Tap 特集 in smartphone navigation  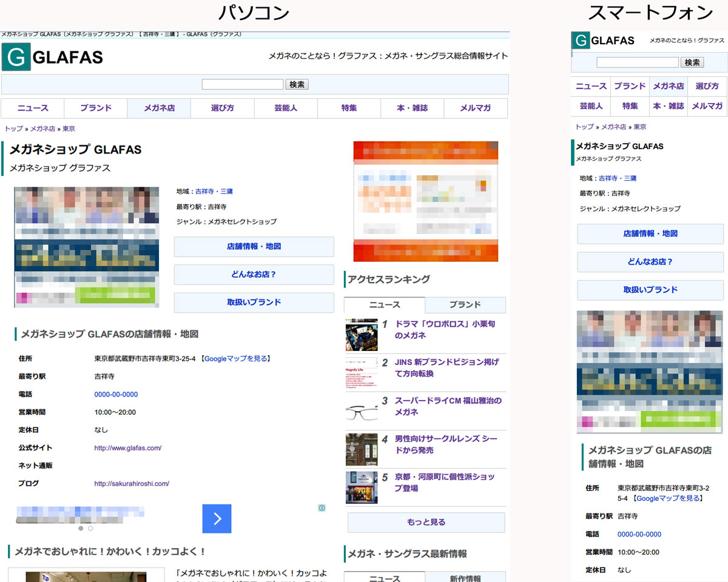pos(630,105)
